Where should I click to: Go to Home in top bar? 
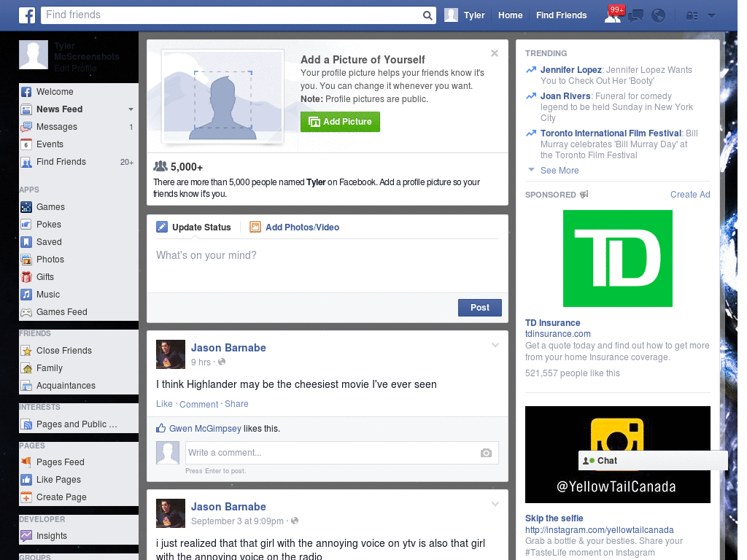pos(510,15)
